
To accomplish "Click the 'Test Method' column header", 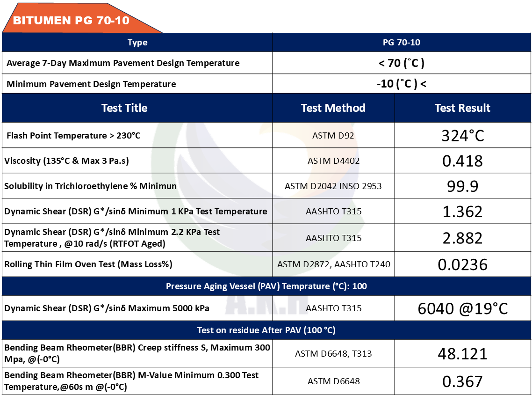I will [x=333, y=108].
